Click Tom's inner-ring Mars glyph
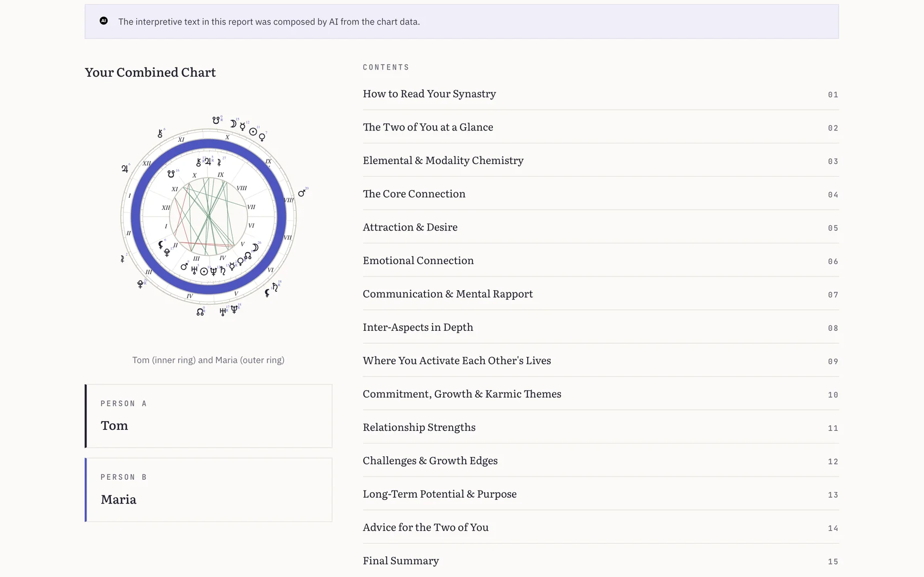This screenshot has height=577, width=924. [x=184, y=267]
